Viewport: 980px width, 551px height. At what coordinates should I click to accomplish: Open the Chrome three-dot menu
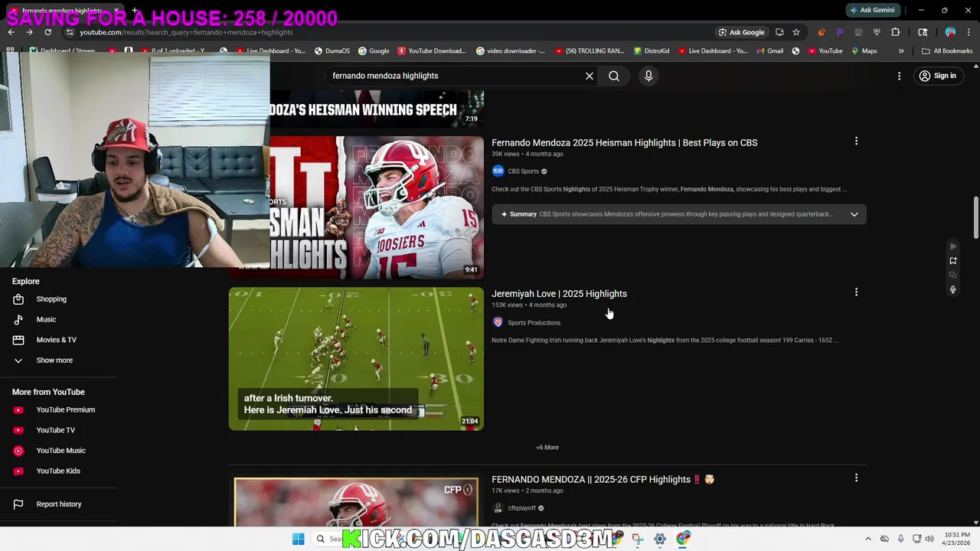pyautogui.click(x=969, y=32)
